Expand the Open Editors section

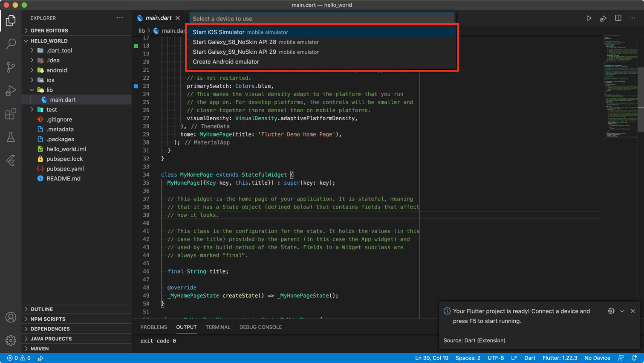point(77,31)
